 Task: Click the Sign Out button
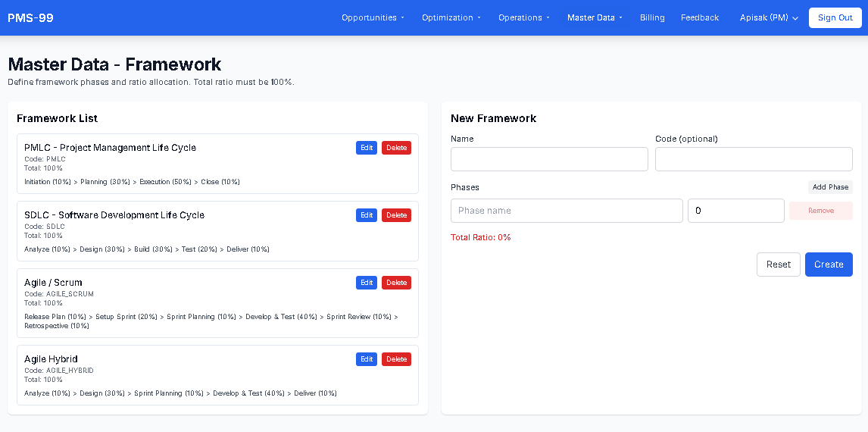[x=835, y=17]
